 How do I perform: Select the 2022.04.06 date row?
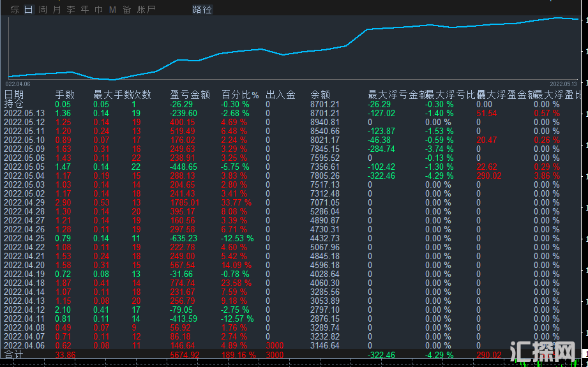(24, 346)
